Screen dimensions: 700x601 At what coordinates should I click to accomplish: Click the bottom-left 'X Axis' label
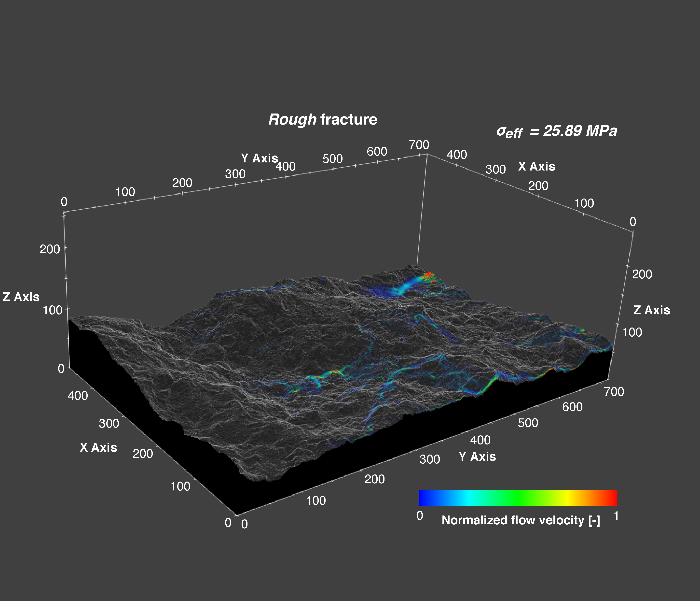(99, 447)
